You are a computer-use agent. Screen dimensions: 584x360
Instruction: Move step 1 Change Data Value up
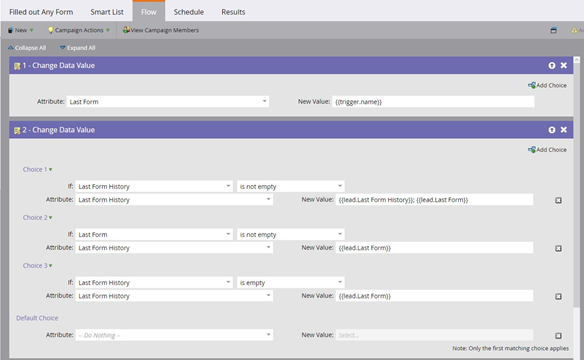tap(552, 66)
